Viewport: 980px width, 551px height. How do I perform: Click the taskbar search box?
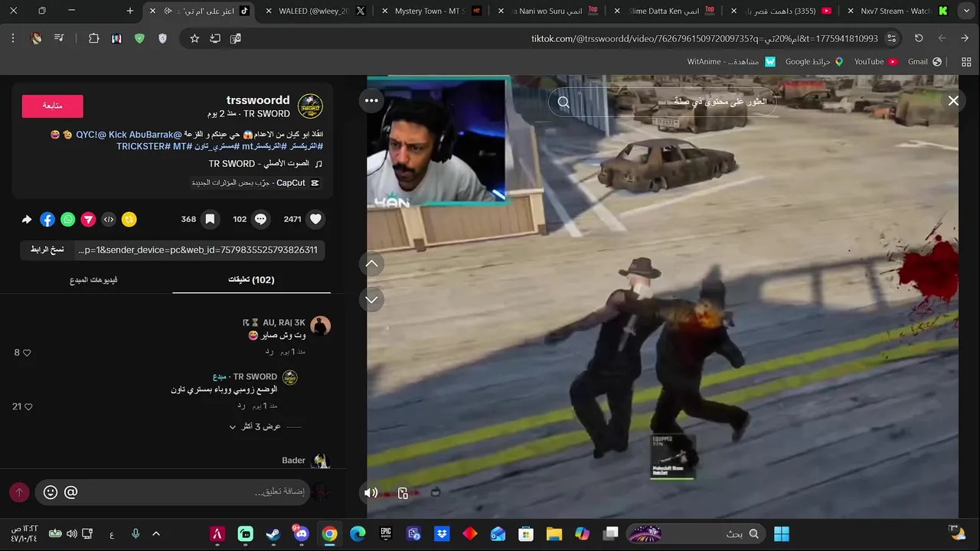(695, 533)
